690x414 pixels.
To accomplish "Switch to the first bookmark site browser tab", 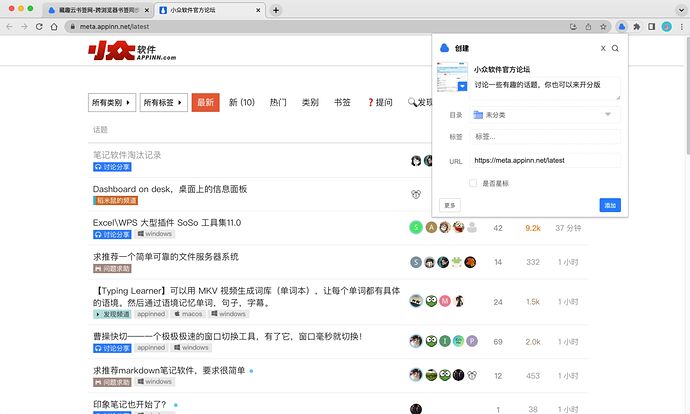I will [99, 10].
